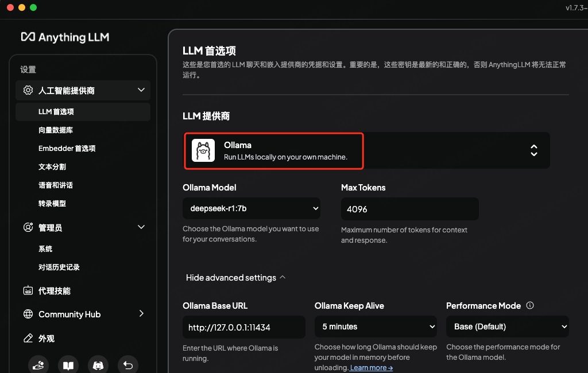Click the pencil icon beside 外观
Viewport: 588px width, 373px height.
click(28, 338)
